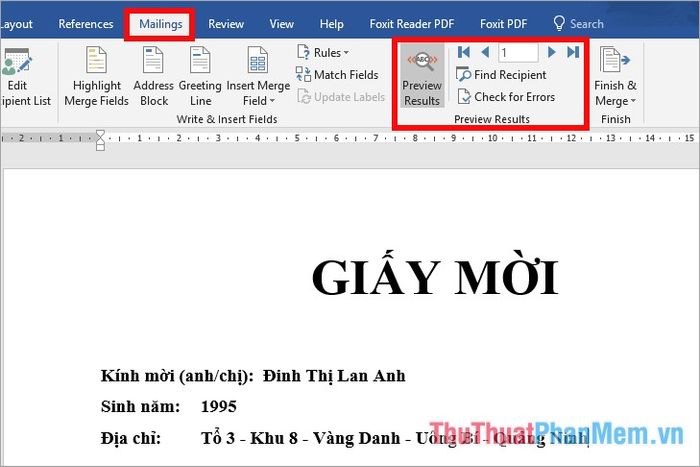Go to previous record arrow

484,52
